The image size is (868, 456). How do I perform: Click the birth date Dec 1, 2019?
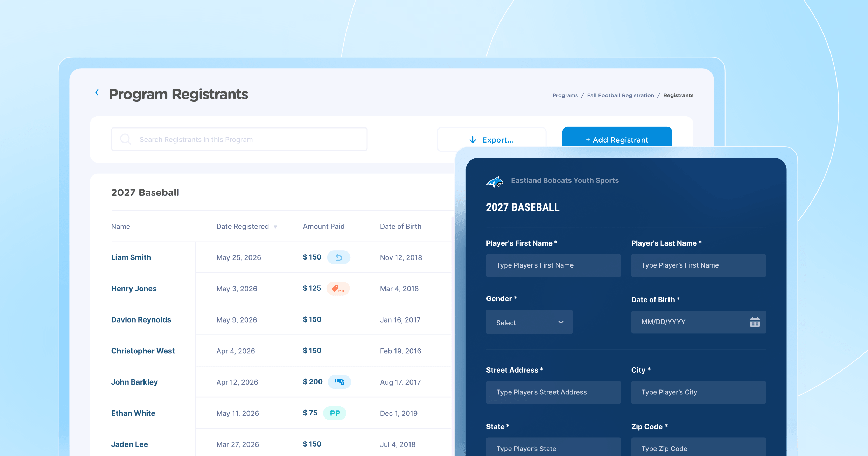(399, 414)
